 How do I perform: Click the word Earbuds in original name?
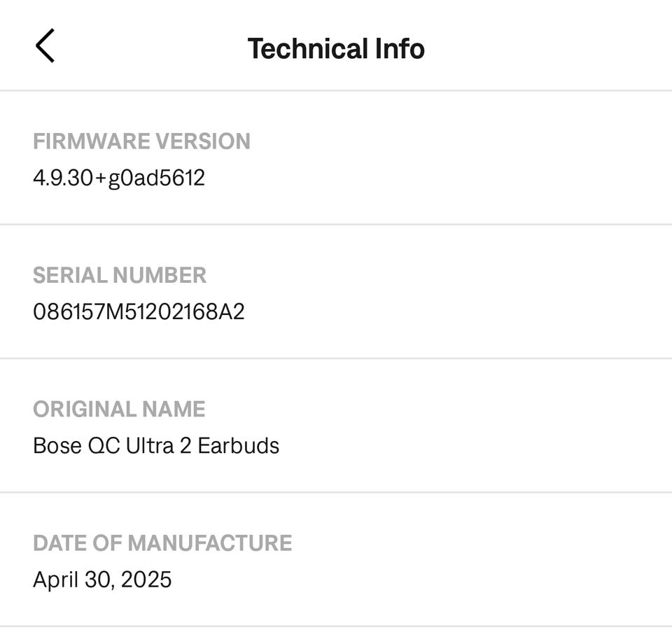click(x=239, y=445)
